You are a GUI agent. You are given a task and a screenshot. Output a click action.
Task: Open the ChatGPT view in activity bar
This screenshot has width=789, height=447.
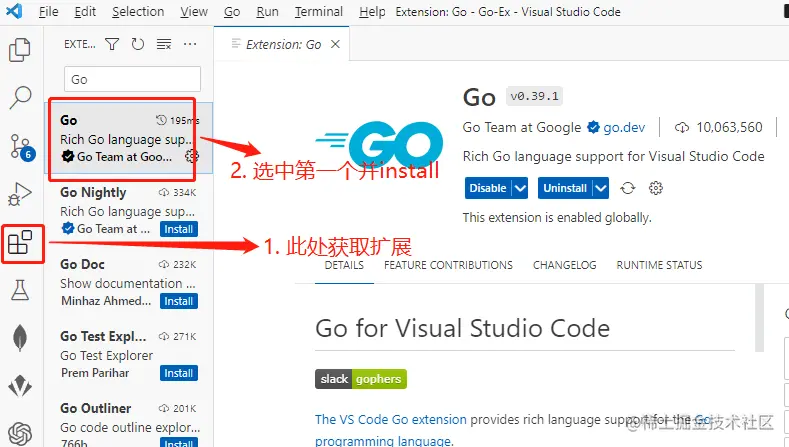20,433
